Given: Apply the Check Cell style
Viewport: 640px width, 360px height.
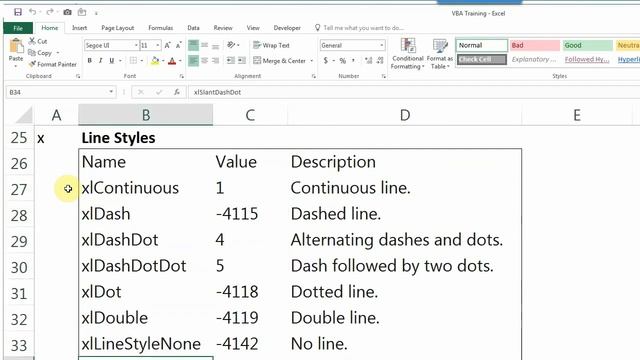Looking at the screenshot, I should tap(482, 60).
